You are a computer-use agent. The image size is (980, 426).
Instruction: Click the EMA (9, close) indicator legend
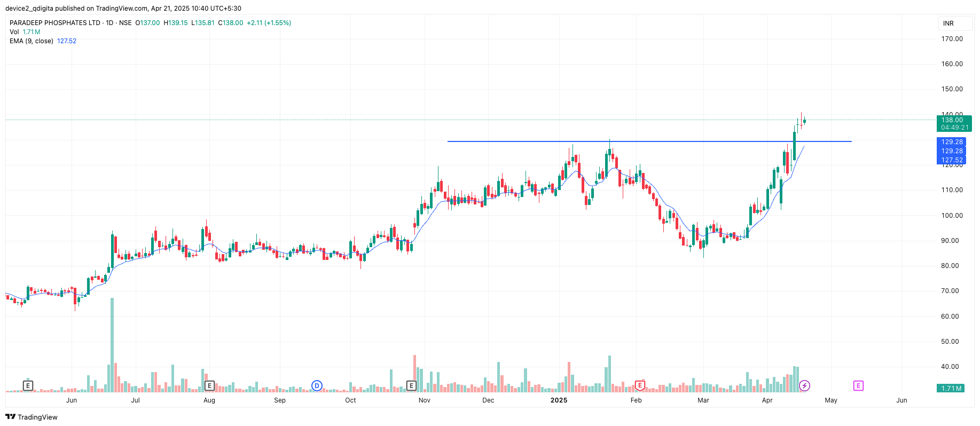[32, 41]
